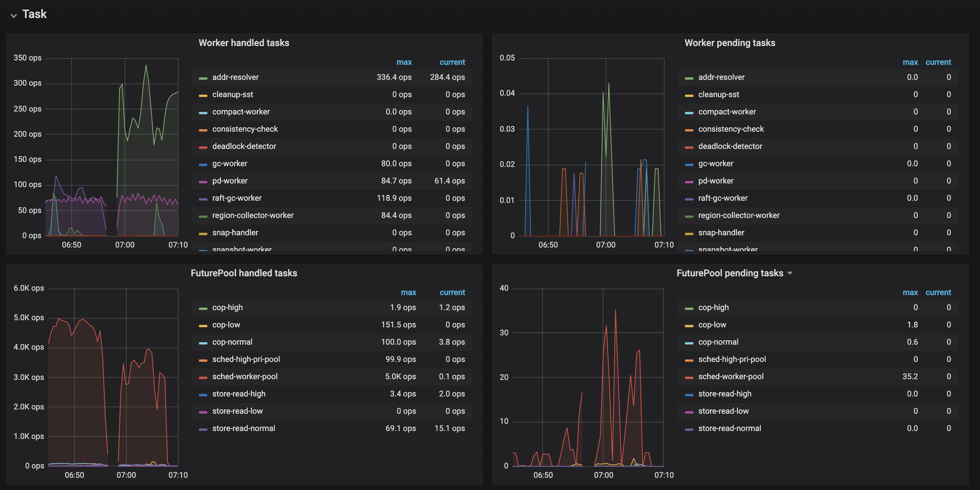980x490 pixels.
Task: Click sched-worker-pool color icon in FuturePool handled tasks
Action: [203, 377]
